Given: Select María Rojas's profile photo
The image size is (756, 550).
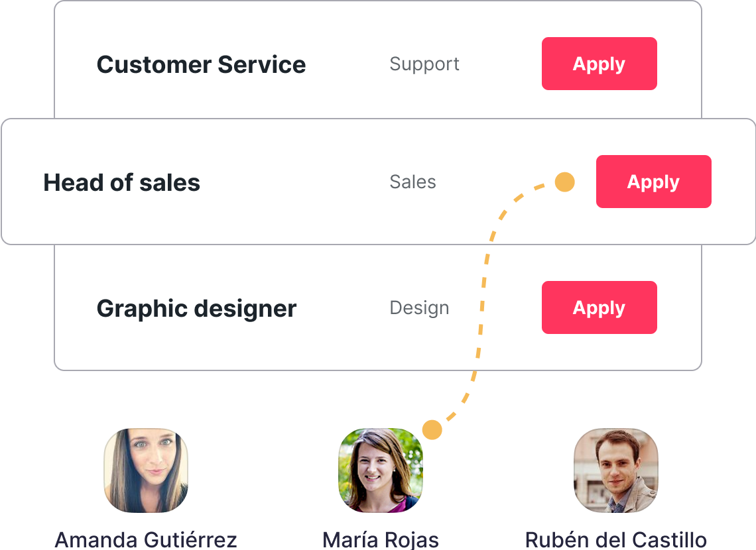Looking at the screenshot, I should point(380,470).
